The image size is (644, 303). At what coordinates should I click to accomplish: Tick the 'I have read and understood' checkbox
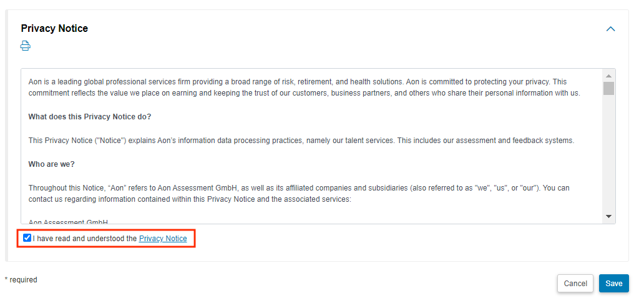coord(27,237)
